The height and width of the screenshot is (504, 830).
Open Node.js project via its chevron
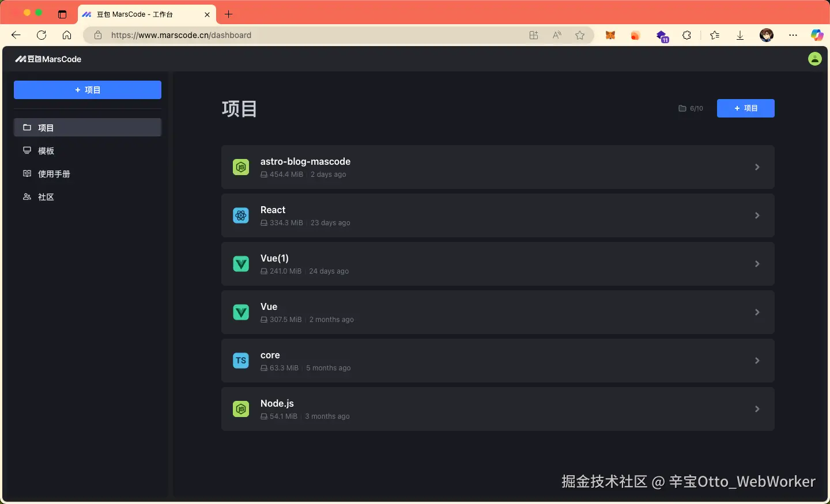(x=757, y=409)
